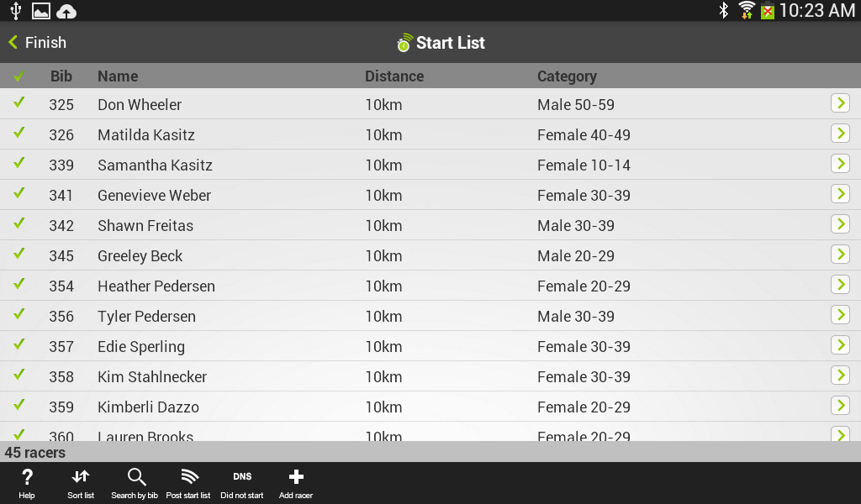Viewport: 861px width, 504px height.
Task: Select the Sort list icon
Action: tap(80, 482)
